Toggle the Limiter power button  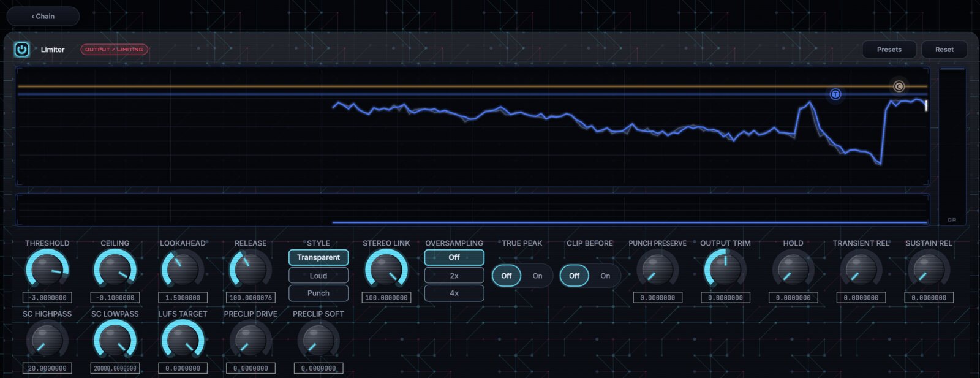click(21, 50)
